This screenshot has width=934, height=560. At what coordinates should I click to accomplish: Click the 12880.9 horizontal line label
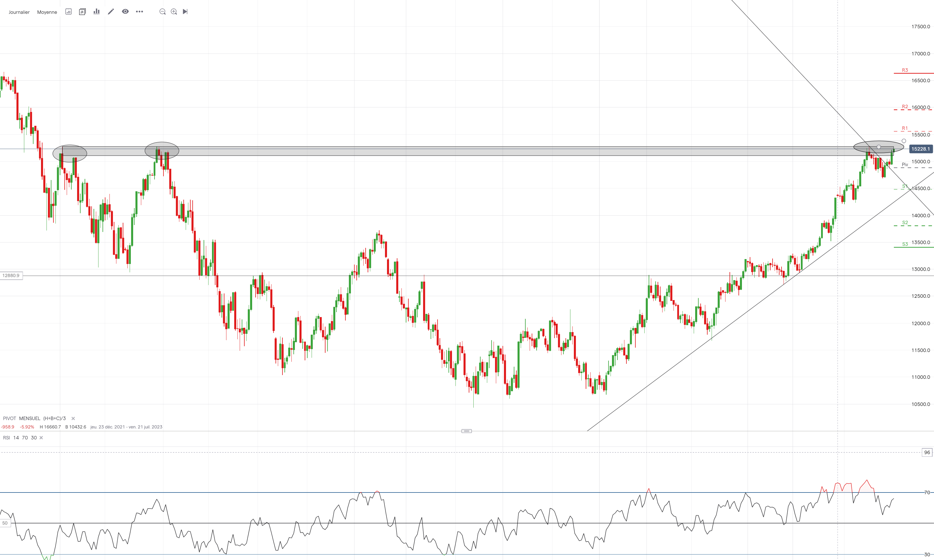[x=11, y=276]
